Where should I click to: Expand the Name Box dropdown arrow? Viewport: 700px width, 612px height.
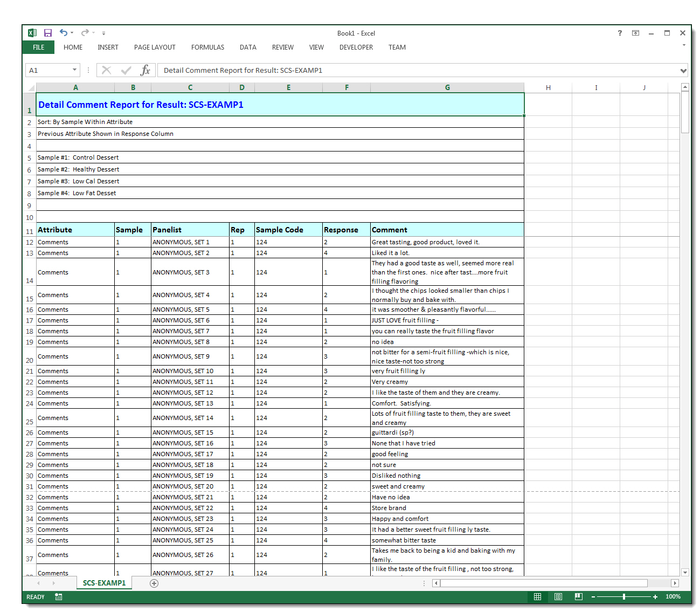click(x=74, y=70)
